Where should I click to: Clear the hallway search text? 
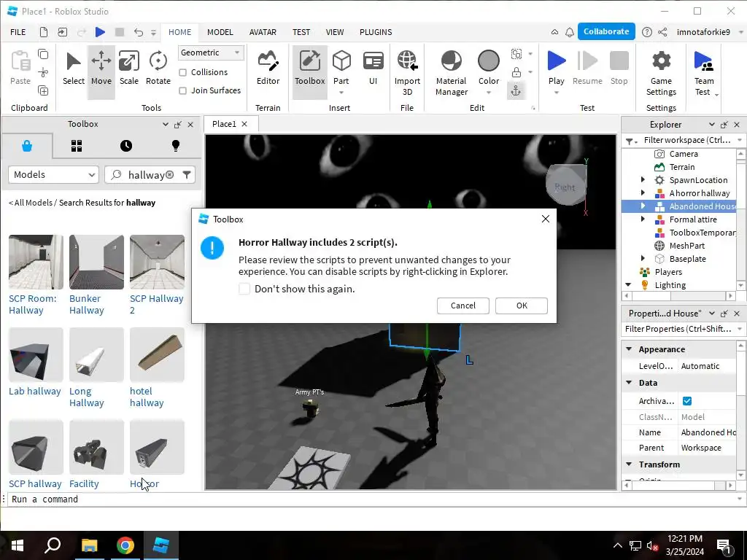click(x=169, y=175)
